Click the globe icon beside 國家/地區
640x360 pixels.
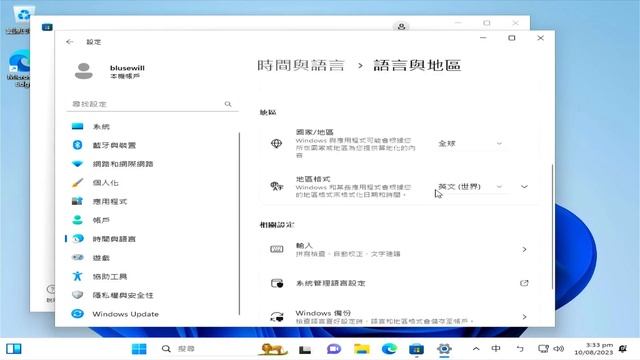(276, 144)
